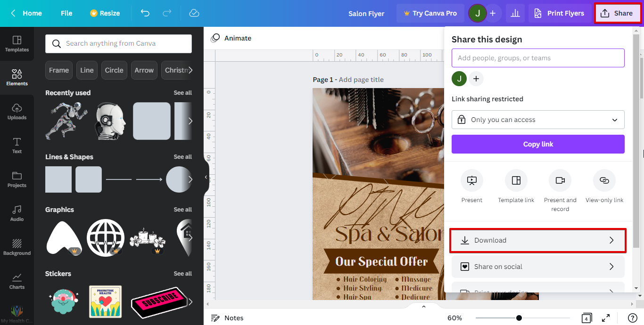This screenshot has height=325, width=644.
Task: Open the page grid view counter
Action: coord(586,318)
